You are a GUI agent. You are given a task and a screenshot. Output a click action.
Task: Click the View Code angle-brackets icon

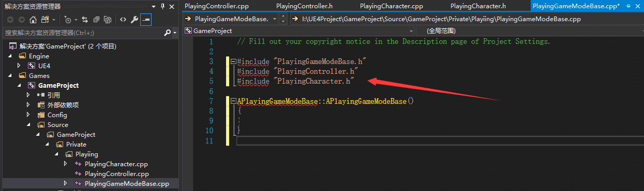coord(123,20)
